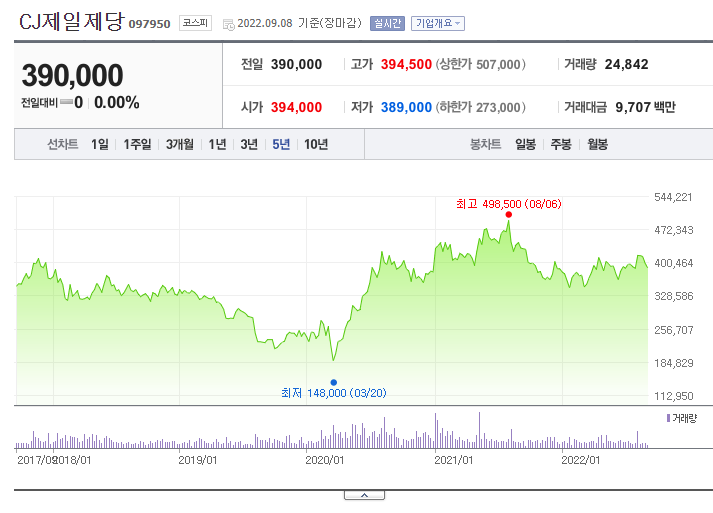Select the 3개월 line chart tab
The image size is (713, 513).
click(180, 144)
